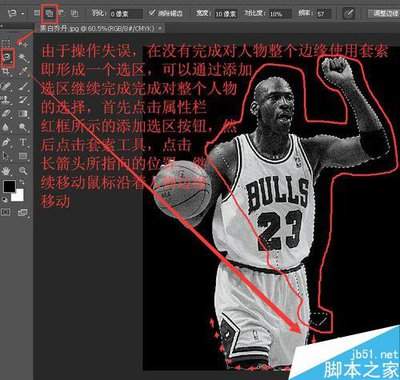
Task: Open the Refine Edge (调整边缘) button
Action: [384, 14]
